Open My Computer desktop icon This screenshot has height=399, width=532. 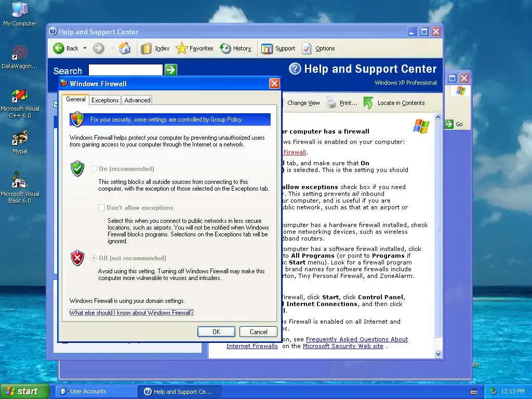pyautogui.click(x=20, y=14)
